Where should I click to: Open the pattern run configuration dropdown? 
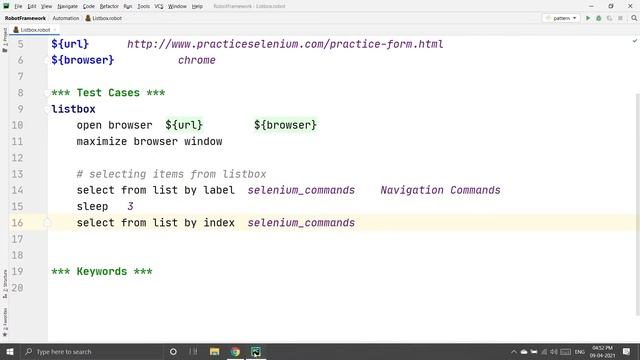(x=562, y=18)
